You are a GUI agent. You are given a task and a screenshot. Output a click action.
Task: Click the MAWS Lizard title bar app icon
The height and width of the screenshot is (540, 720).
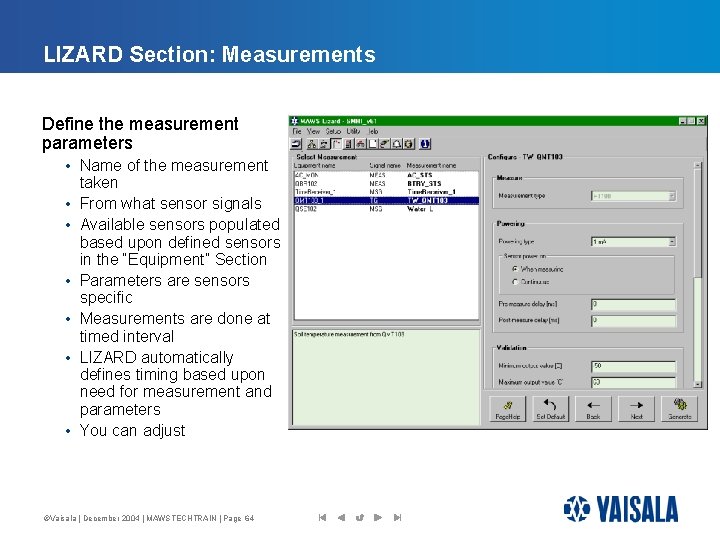295,121
